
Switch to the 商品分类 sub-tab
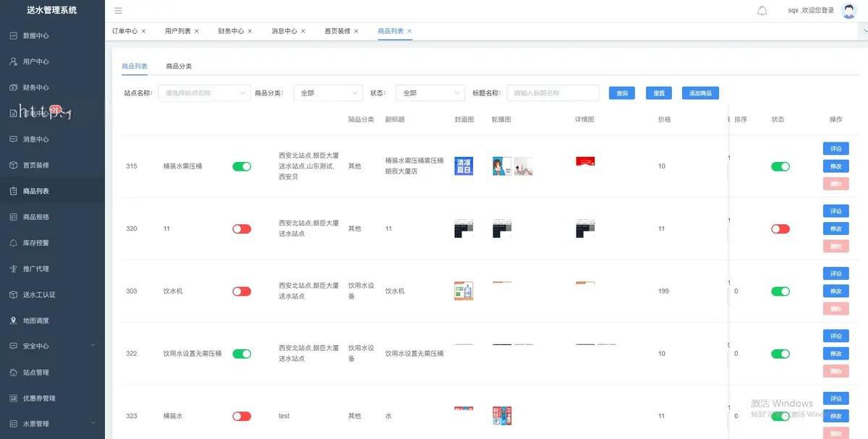click(x=179, y=66)
